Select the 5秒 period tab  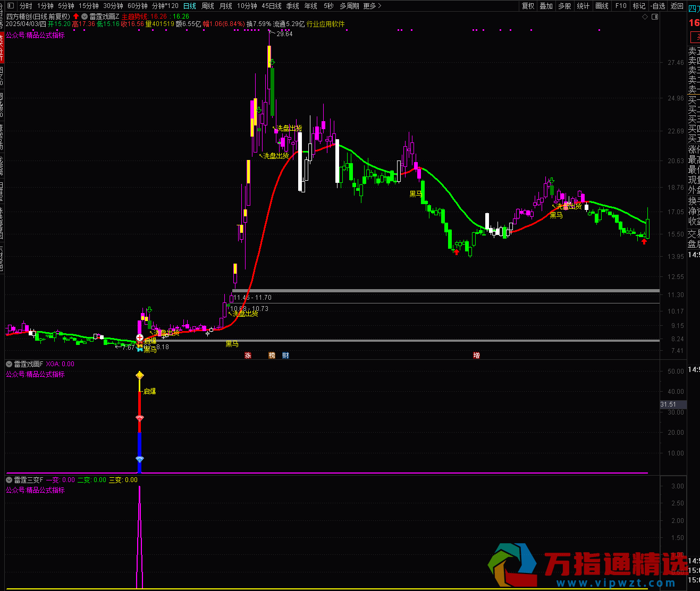[x=328, y=6]
